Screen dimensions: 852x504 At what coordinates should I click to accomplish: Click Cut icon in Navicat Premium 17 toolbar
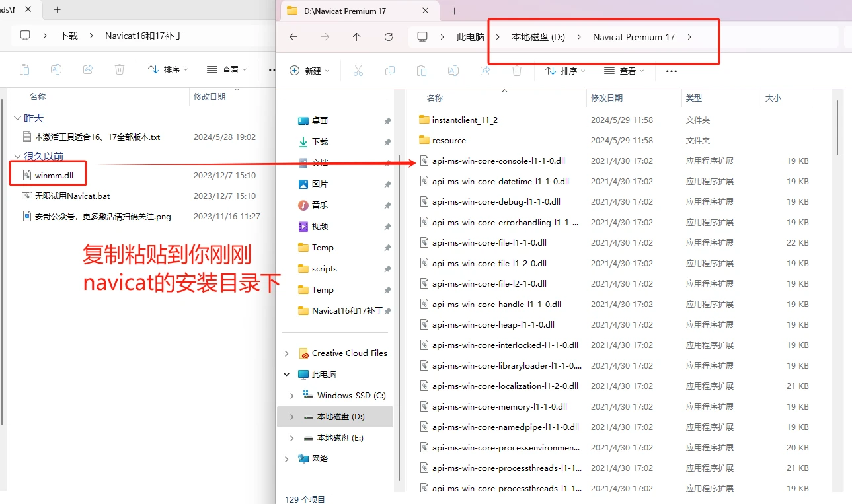358,71
